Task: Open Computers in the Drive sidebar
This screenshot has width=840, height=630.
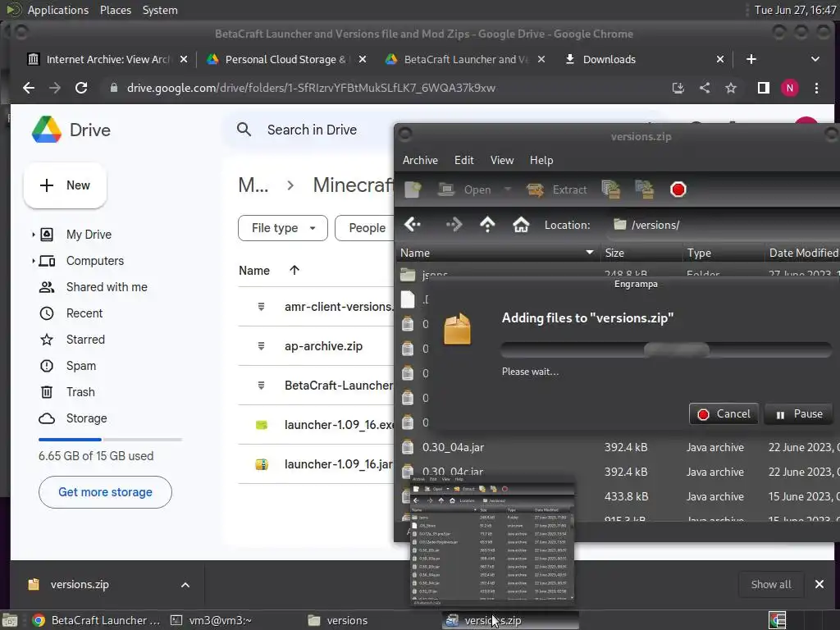Action: [95, 261]
